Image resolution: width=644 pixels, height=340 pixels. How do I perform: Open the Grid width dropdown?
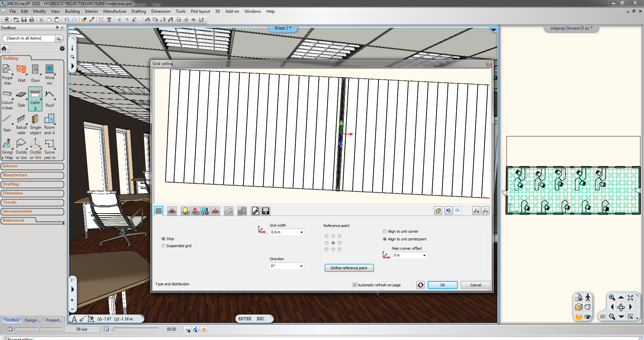301,232
